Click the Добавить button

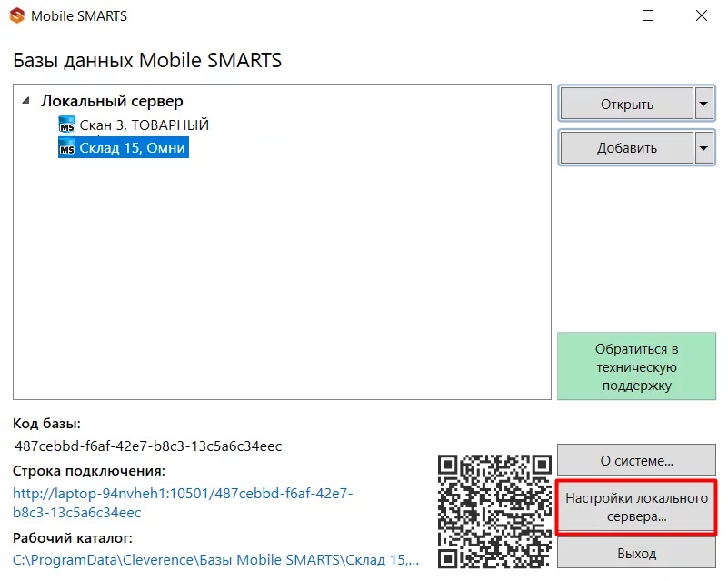[x=627, y=148]
